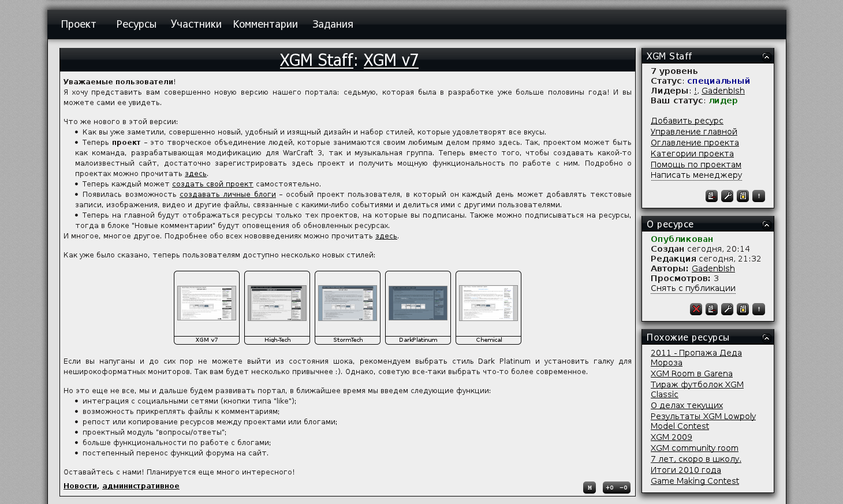Click Написать менеджеру
The width and height of the screenshot is (843, 504).
(x=696, y=175)
